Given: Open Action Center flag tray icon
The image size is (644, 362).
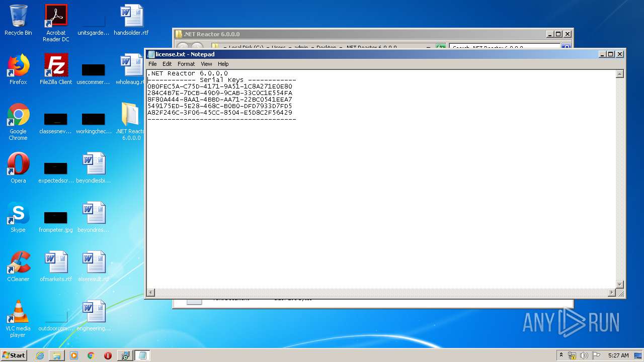Looking at the screenshot, I should click(x=596, y=355).
